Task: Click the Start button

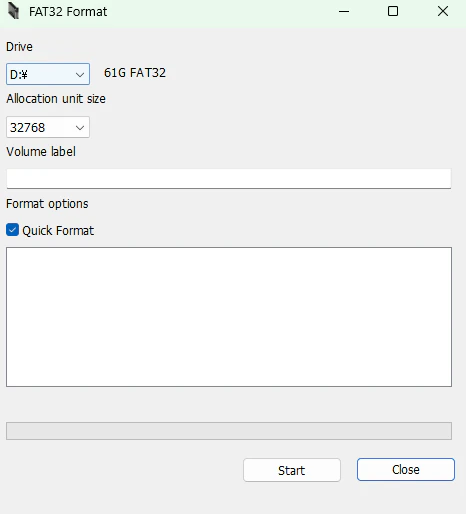Action: coord(292,470)
